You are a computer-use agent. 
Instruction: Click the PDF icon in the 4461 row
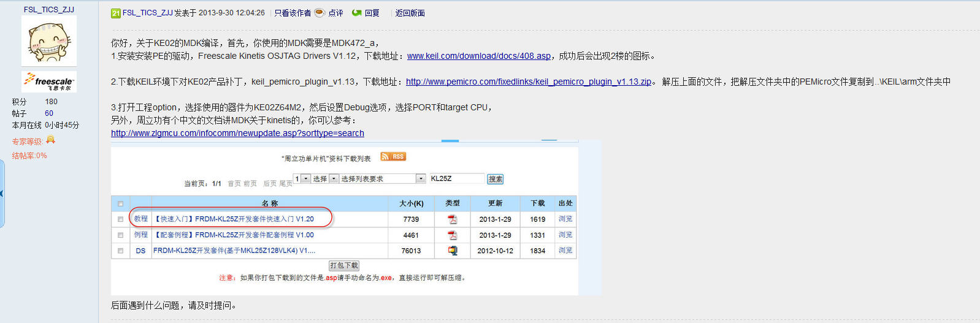click(453, 235)
